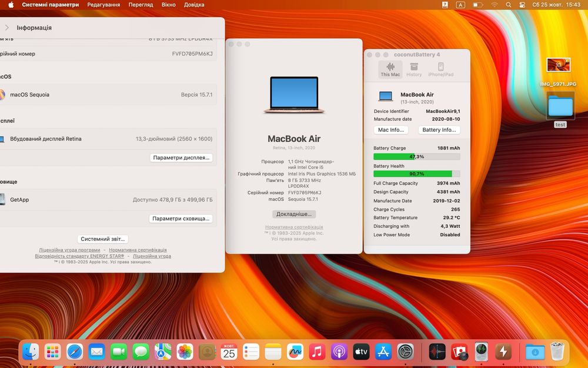Select the test folder on the desktop
588x368 pixels.
pyautogui.click(x=560, y=110)
